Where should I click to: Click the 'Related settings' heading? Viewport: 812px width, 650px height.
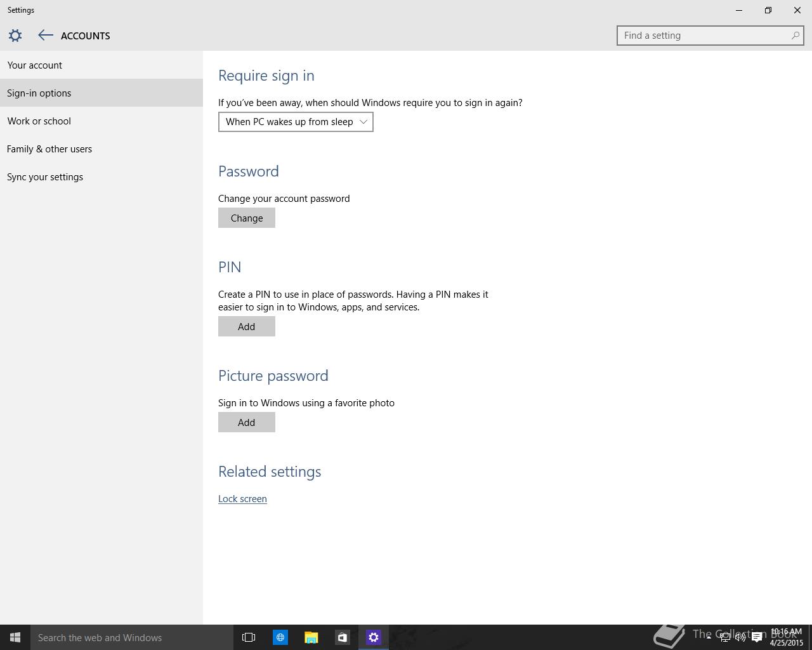pyautogui.click(x=270, y=472)
